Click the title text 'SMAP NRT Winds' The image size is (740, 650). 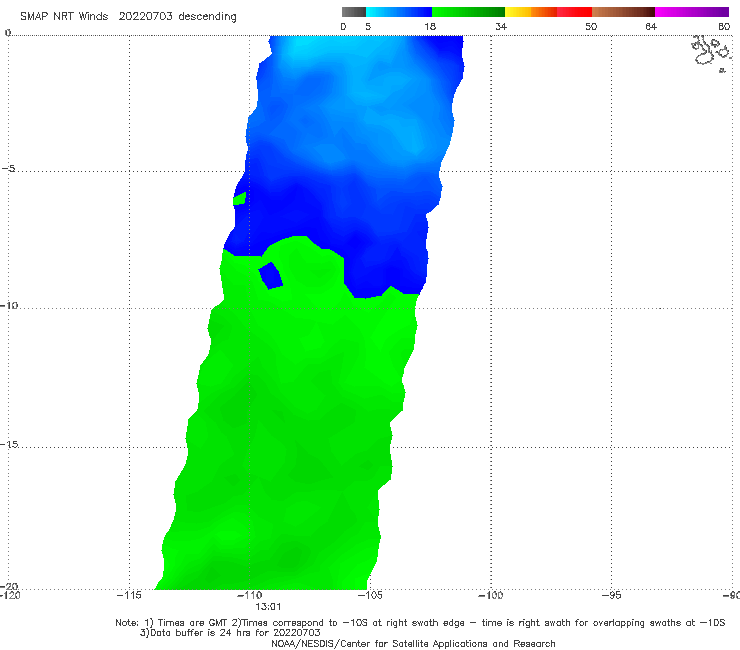pyautogui.click(x=64, y=17)
